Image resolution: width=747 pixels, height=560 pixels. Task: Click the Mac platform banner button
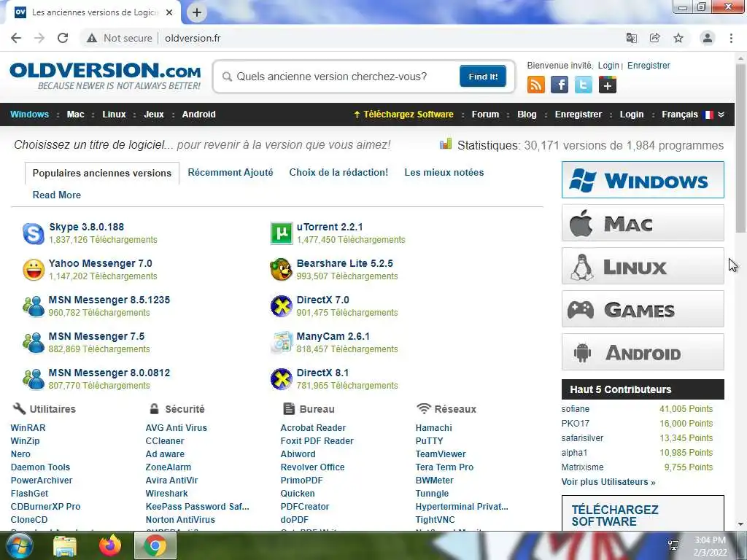coord(643,223)
